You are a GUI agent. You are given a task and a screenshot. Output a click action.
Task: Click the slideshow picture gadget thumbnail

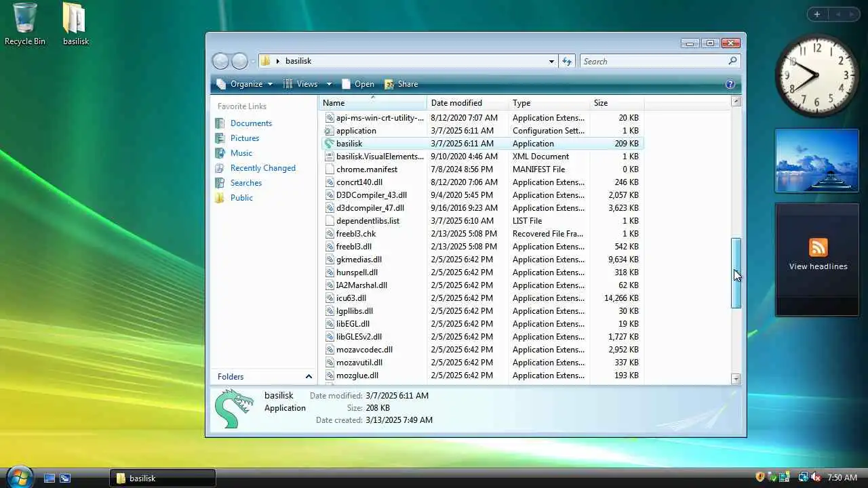(817, 161)
